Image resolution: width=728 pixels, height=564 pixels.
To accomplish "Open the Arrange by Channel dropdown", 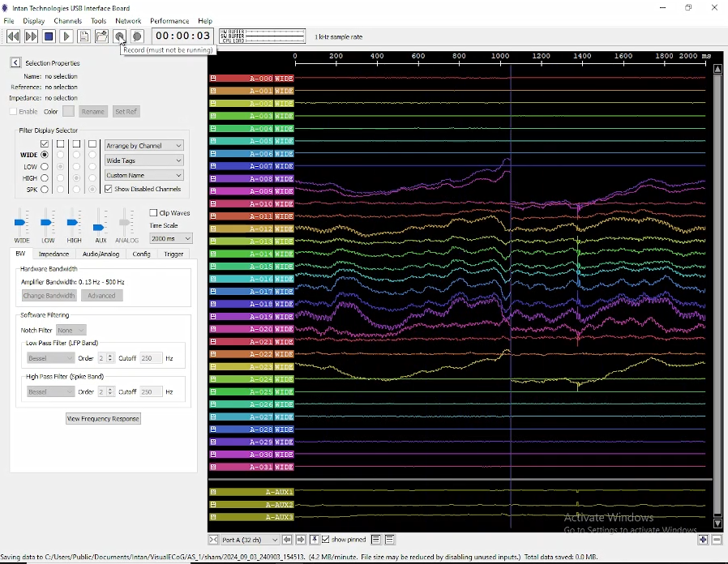I will [x=144, y=146].
